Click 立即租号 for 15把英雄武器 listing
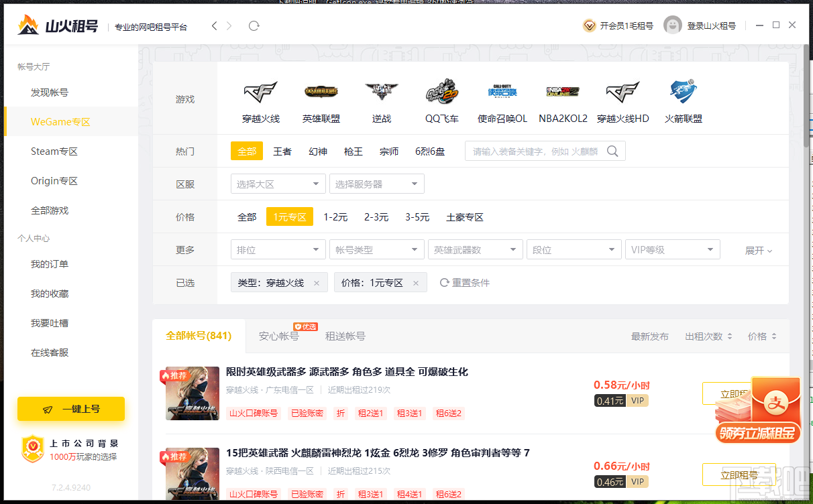 739,475
